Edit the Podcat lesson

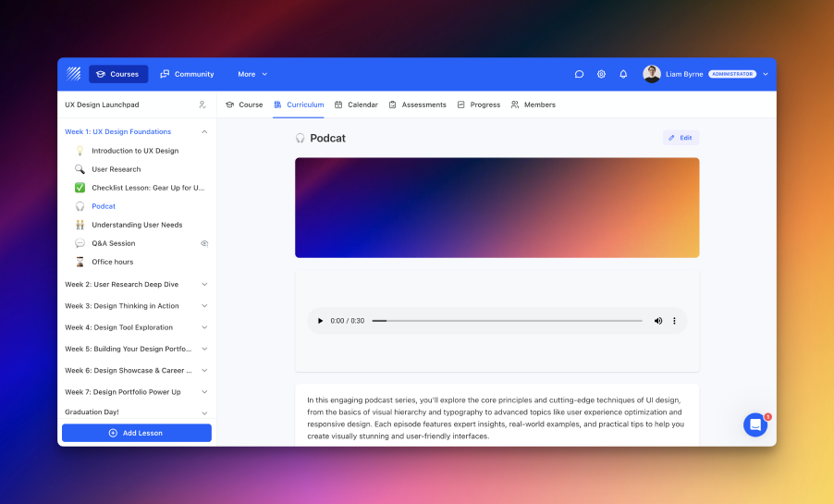(681, 138)
